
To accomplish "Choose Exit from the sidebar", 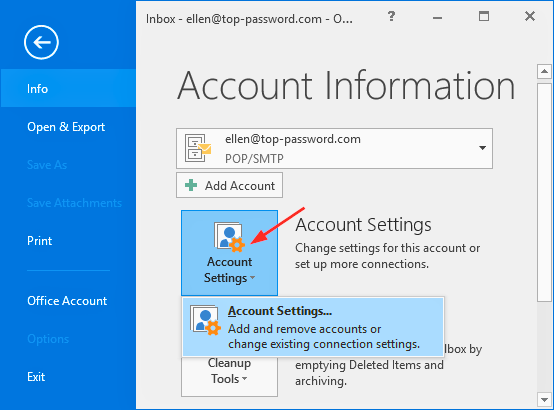I will (36, 377).
